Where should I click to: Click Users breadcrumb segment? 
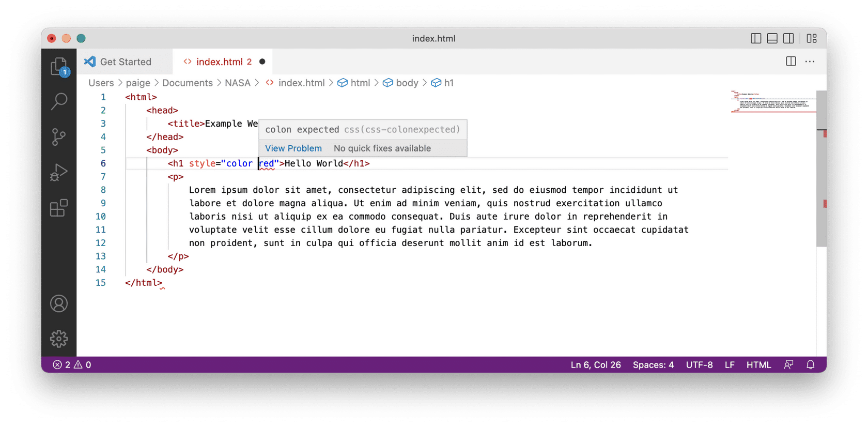pyautogui.click(x=101, y=83)
